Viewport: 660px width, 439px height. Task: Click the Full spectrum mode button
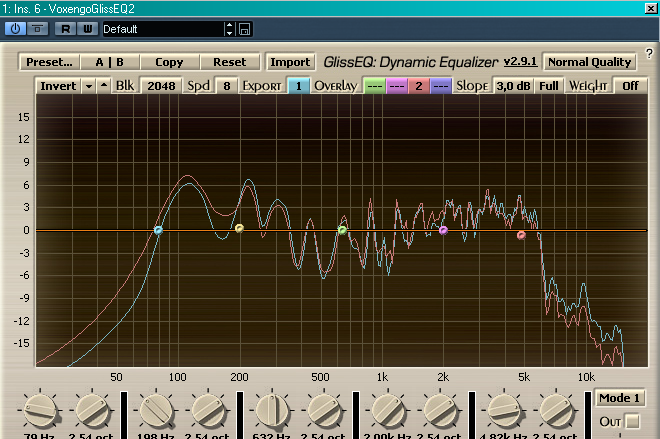549,86
